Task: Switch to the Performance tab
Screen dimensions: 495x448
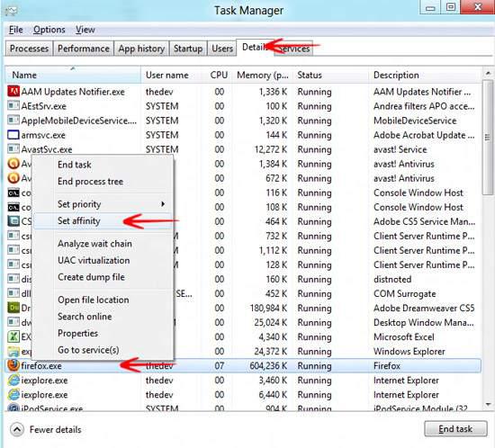Action: click(84, 49)
